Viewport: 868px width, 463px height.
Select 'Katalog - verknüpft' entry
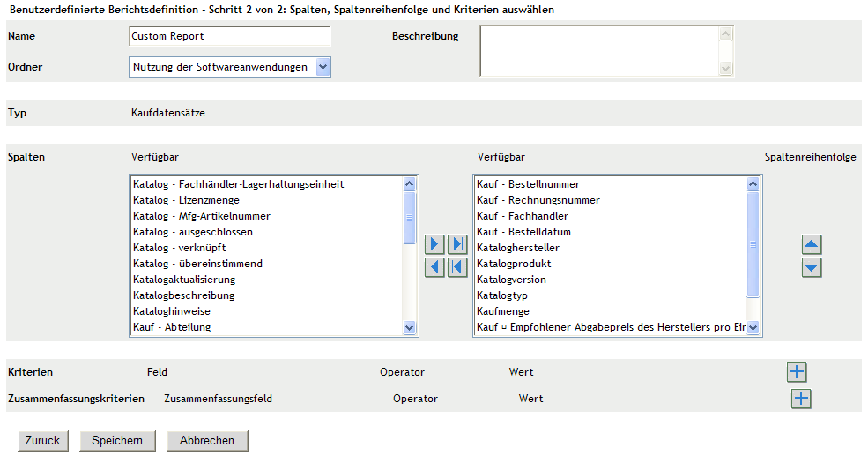click(x=267, y=248)
